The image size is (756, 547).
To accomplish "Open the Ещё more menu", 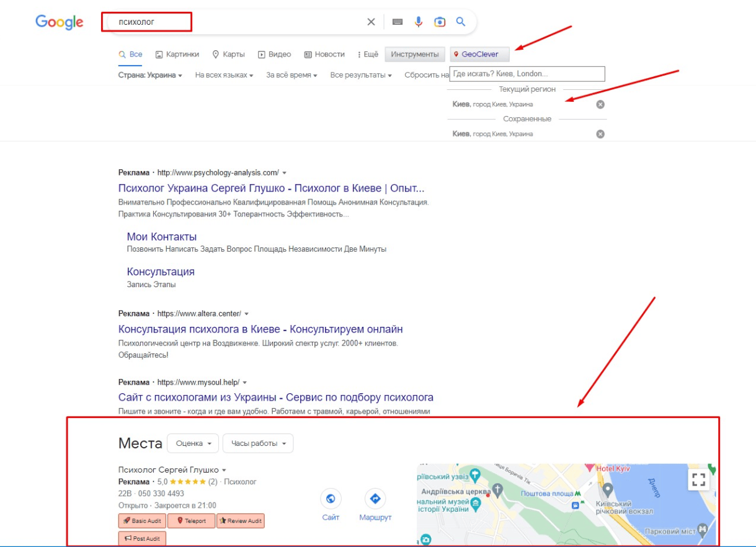I will coord(368,55).
